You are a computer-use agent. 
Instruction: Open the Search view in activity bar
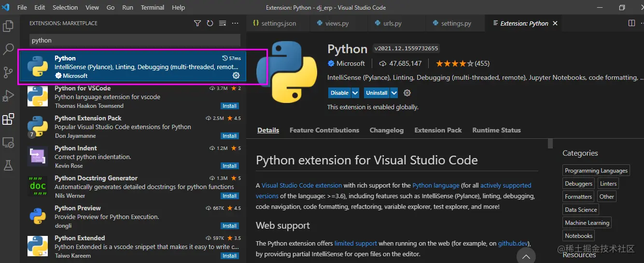tap(8, 49)
